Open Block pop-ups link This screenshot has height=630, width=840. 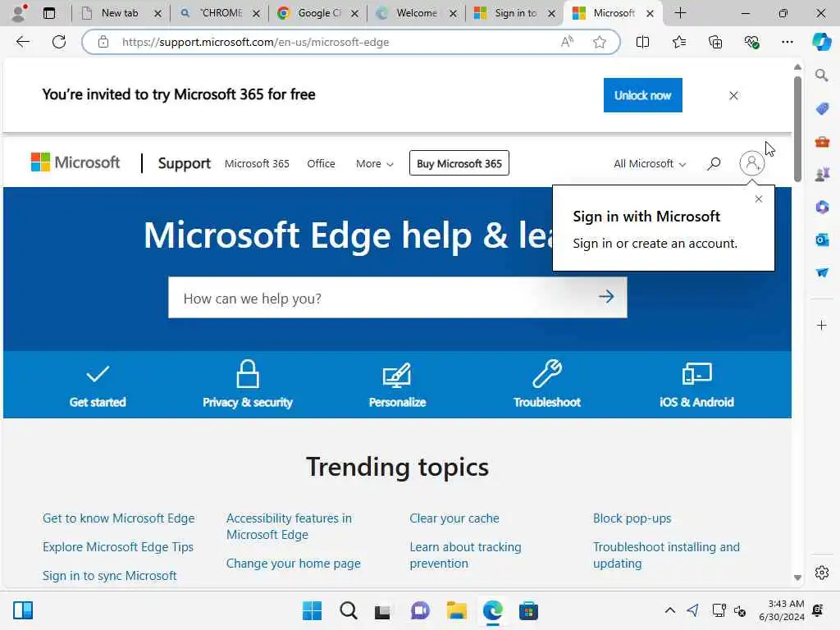(x=632, y=518)
